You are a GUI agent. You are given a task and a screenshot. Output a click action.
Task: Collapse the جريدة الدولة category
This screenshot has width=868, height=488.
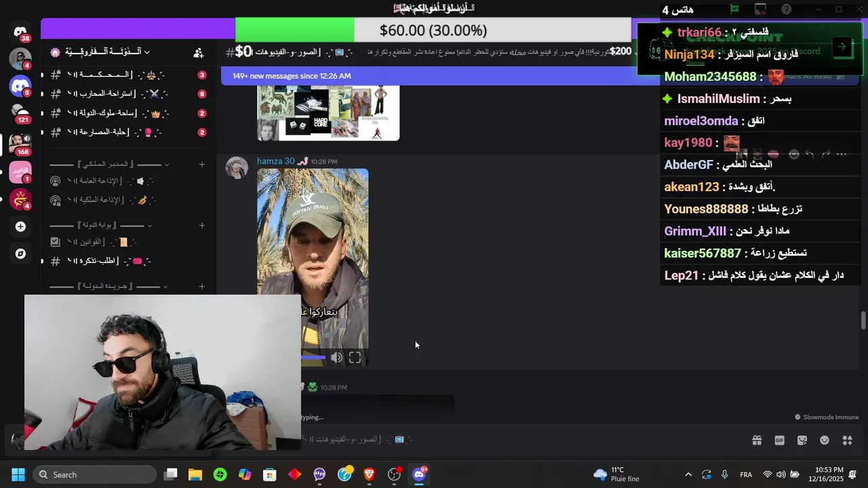pos(110,287)
